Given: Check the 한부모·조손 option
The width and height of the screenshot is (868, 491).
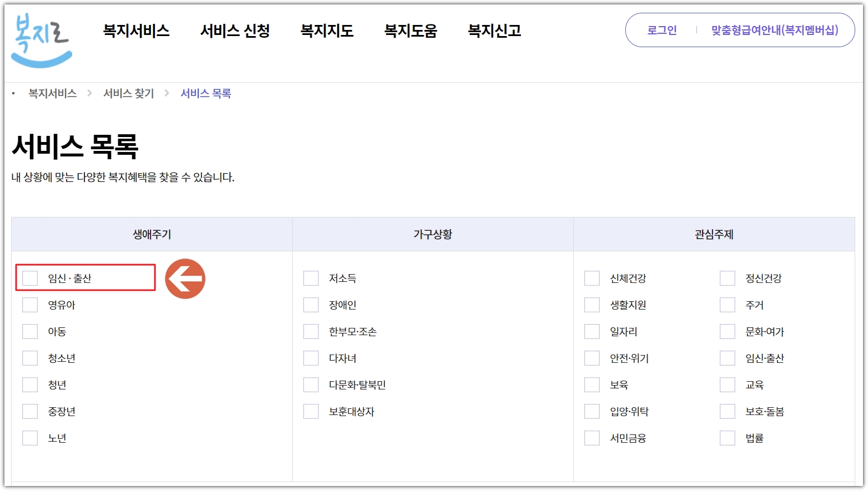Looking at the screenshot, I should [311, 331].
